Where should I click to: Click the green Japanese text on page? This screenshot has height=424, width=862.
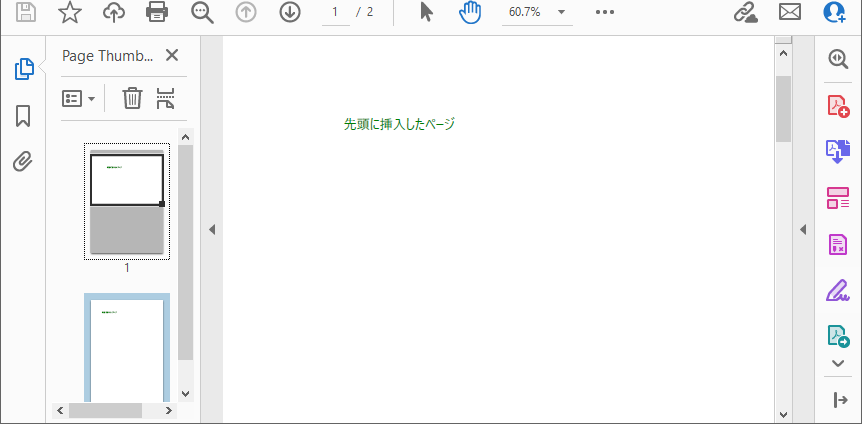coord(399,124)
